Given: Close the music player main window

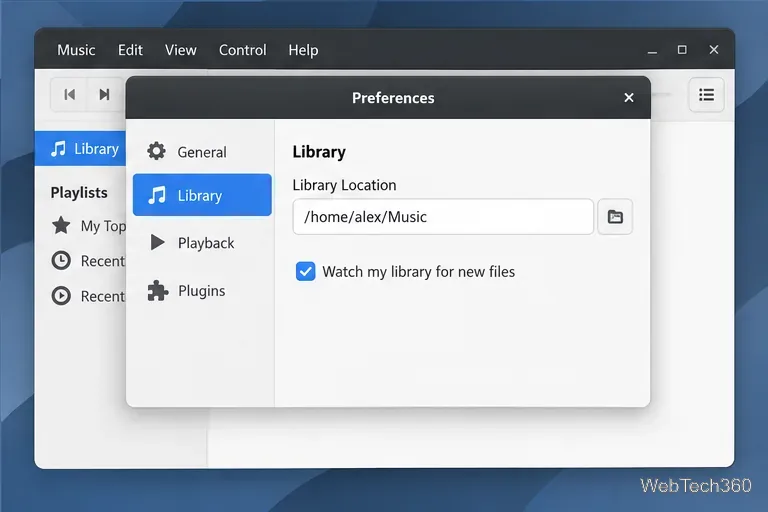Looking at the screenshot, I should (714, 49).
